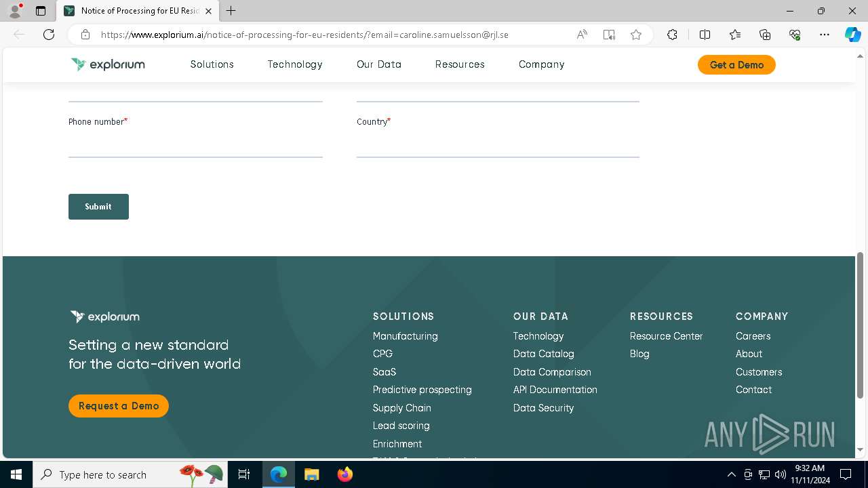Open About footer link
Viewport: 868px width, 488px height.
pyautogui.click(x=749, y=354)
